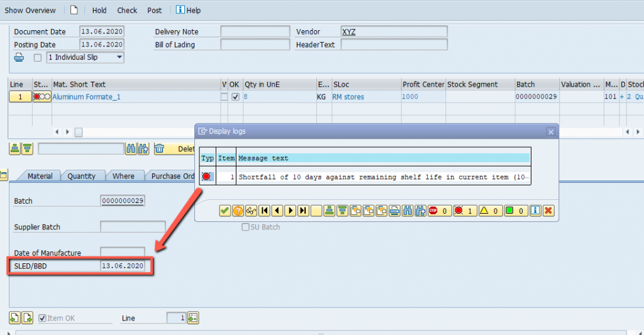This screenshot has width=644, height=335.
Task: Open Help in the top toolbar
Action: click(x=189, y=10)
